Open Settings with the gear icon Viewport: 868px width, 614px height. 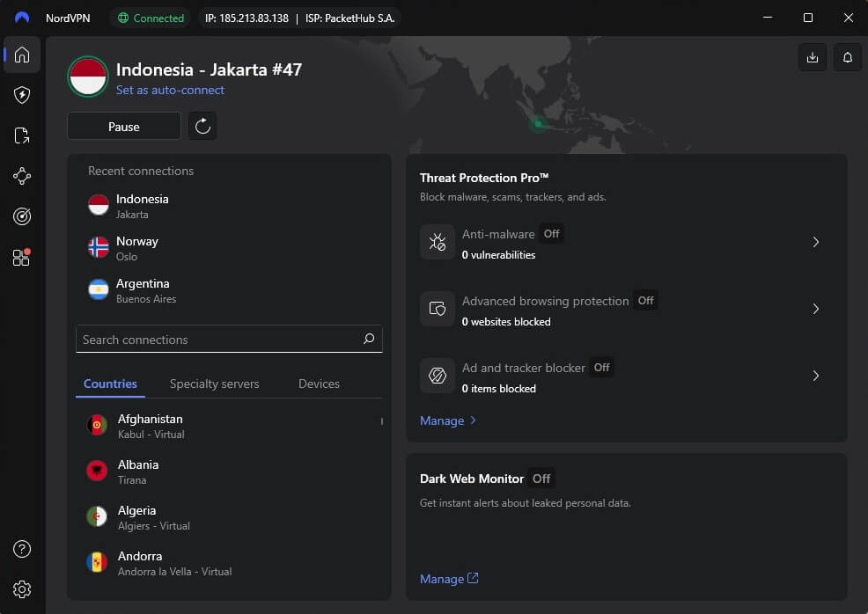(x=21, y=589)
